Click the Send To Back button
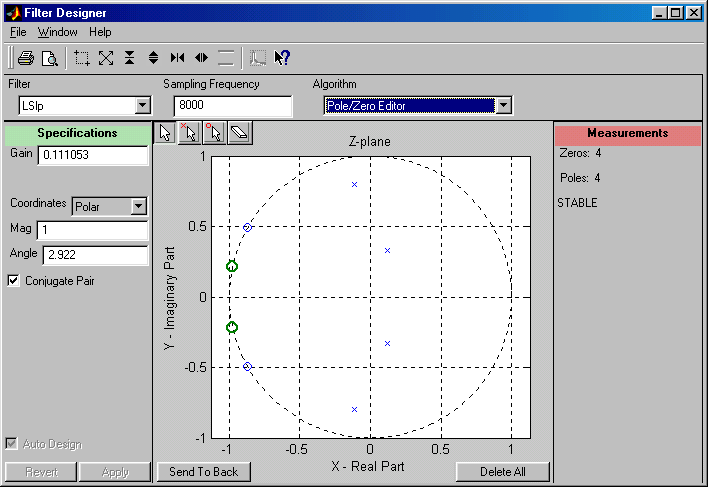Image resolution: width=708 pixels, height=487 pixels. (203, 472)
